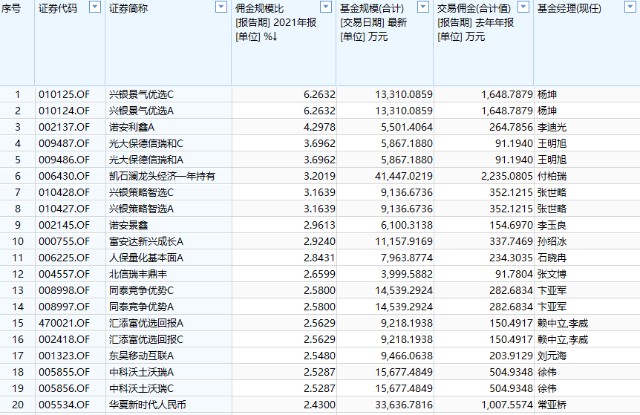Open the 佣金规模比 column filter dropdown
Image resolution: width=640 pixels, height=415 pixels.
326,7
